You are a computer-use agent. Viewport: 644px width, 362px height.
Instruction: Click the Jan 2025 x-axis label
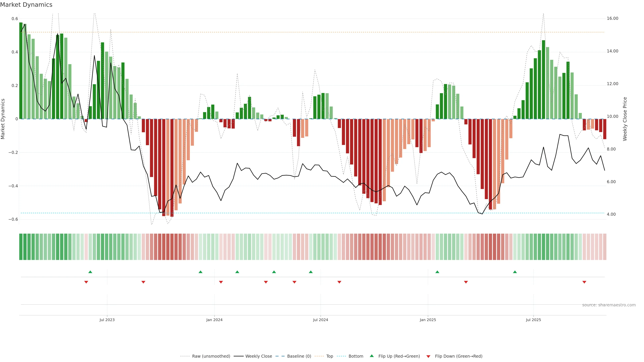tap(428, 320)
